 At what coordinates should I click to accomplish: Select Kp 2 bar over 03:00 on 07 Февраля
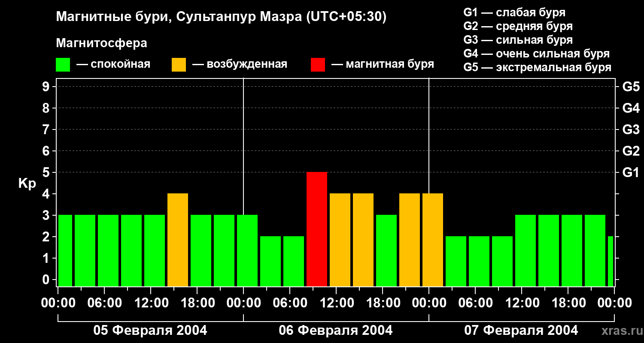pyautogui.click(x=456, y=262)
